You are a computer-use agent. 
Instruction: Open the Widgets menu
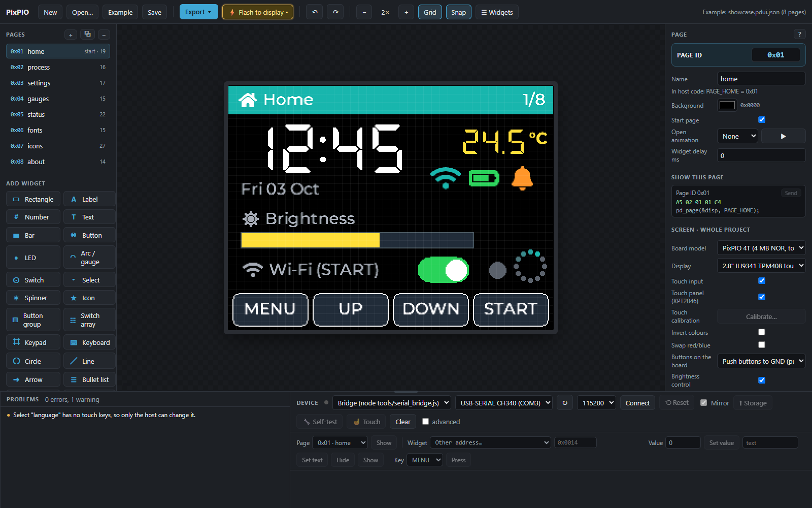[x=497, y=12]
